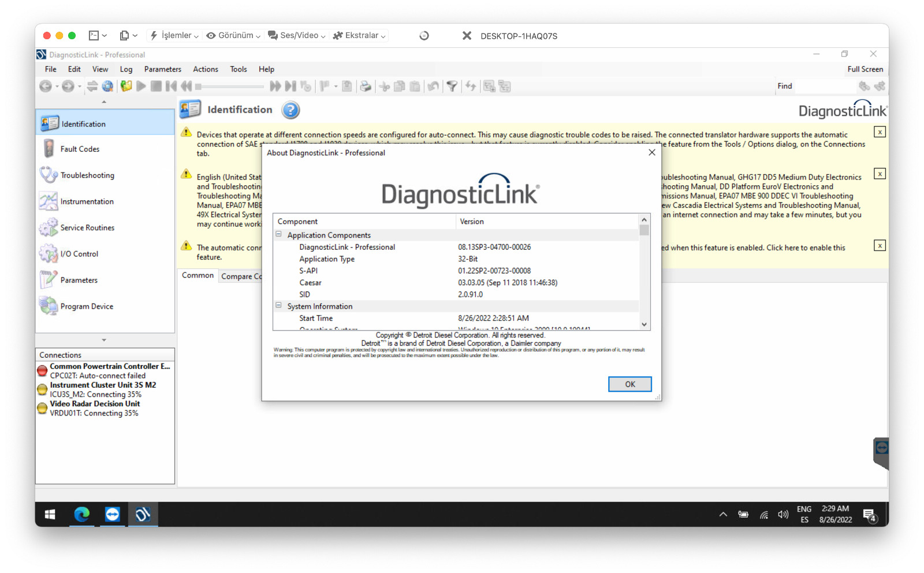
Task: Dismiss the troubleshooting manuals warning with X
Action: pos(880,174)
